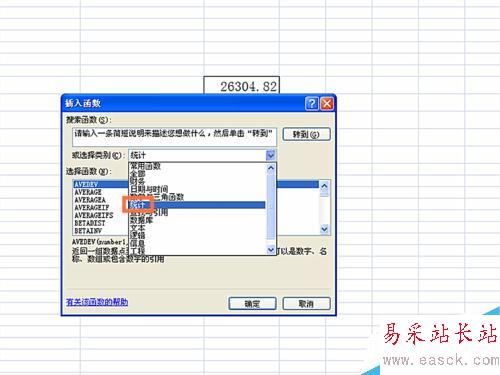Click the category list scroll-down arrow
This screenshot has width=500, height=375.
pos(271,250)
